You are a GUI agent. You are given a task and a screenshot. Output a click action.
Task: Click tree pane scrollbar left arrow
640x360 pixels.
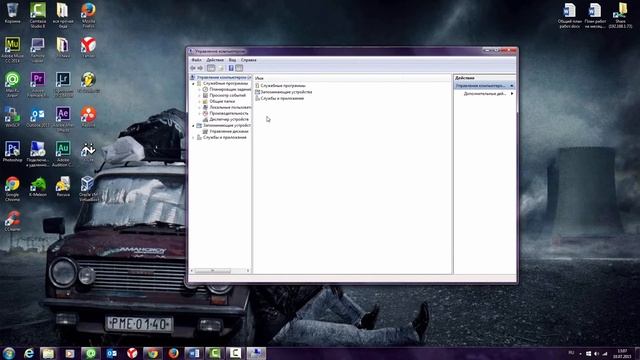tap(192, 271)
